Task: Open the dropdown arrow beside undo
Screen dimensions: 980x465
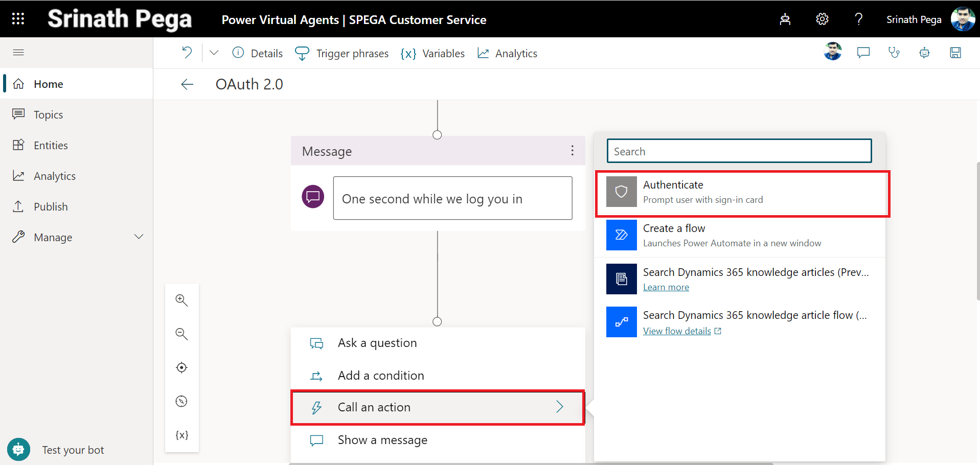Action: pos(214,53)
